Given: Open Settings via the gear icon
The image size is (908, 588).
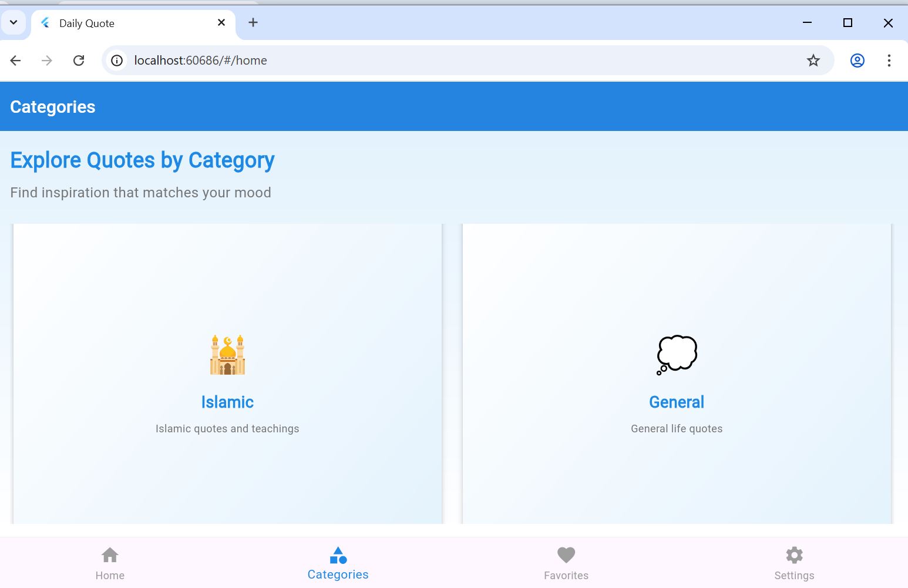Looking at the screenshot, I should 794,555.
